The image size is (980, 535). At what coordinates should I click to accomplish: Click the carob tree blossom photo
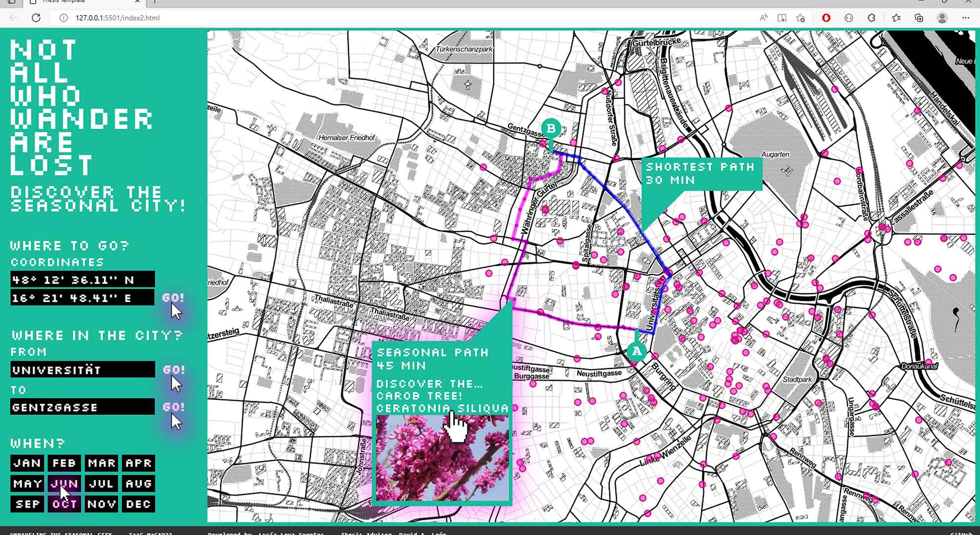(442, 458)
